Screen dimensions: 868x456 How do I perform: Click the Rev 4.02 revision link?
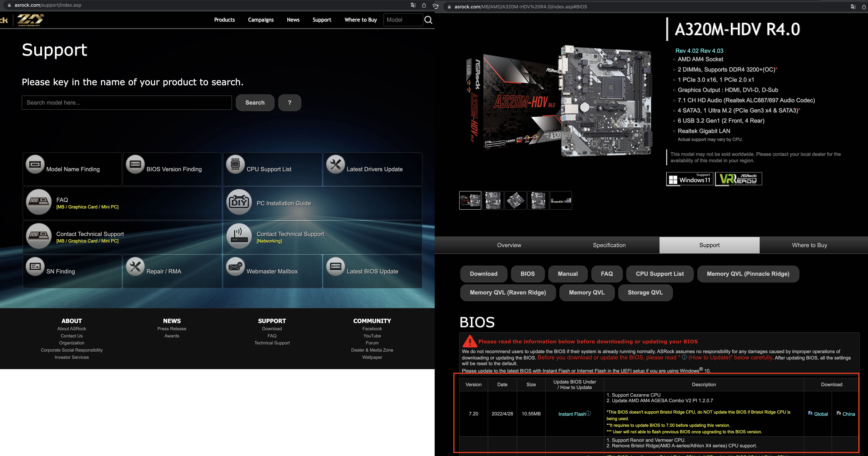[x=687, y=51]
